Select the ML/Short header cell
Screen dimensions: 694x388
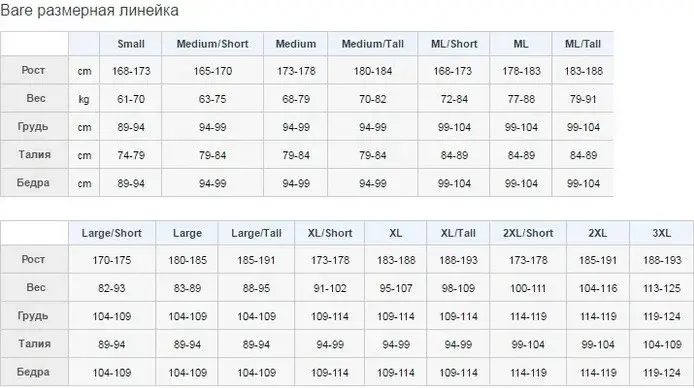point(454,44)
